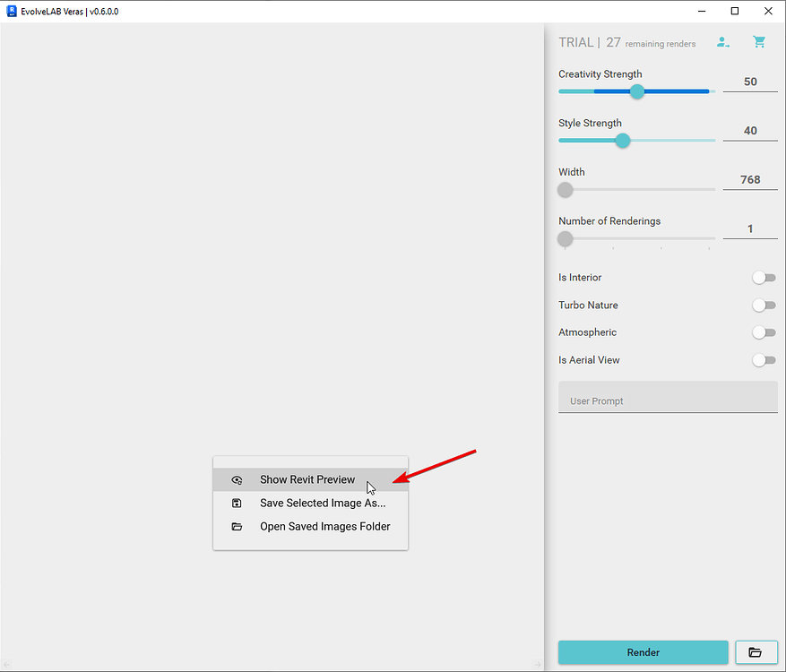The height and width of the screenshot is (672, 786).
Task: Click the folder icon next to Render
Action: coord(755,652)
